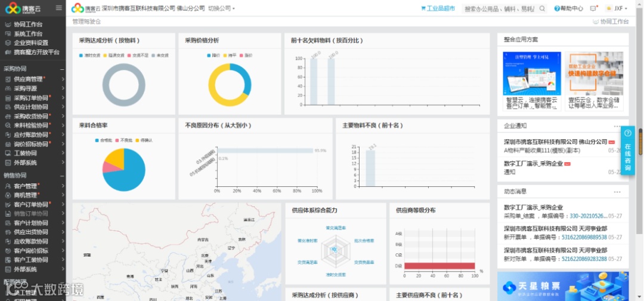Click the 采购订单协同 clipboard icon
Image resolution: width=644 pixels, height=301 pixels.
[x=8, y=98]
